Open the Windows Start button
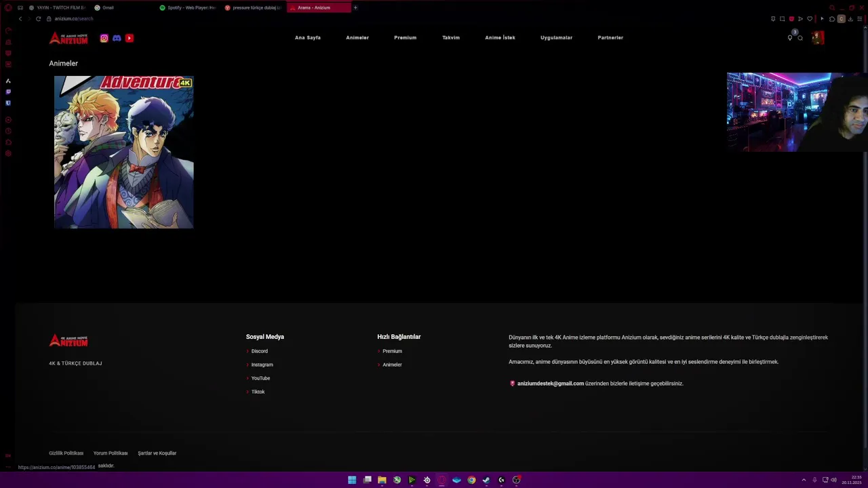Image resolution: width=868 pixels, height=488 pixels. (x=352, y=480)
